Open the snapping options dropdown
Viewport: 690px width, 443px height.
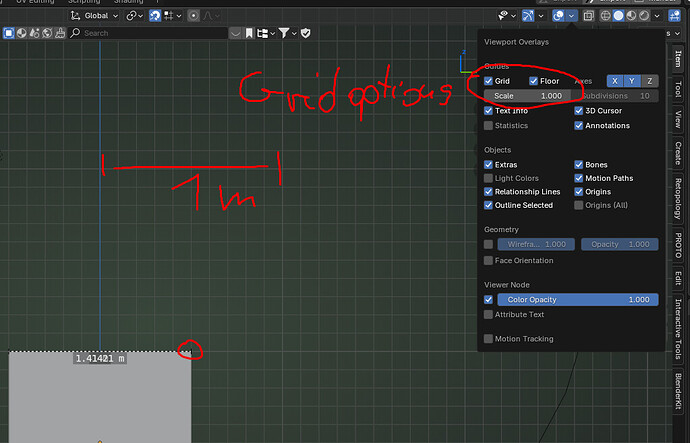pyautogui.click(x=172, y=16)
